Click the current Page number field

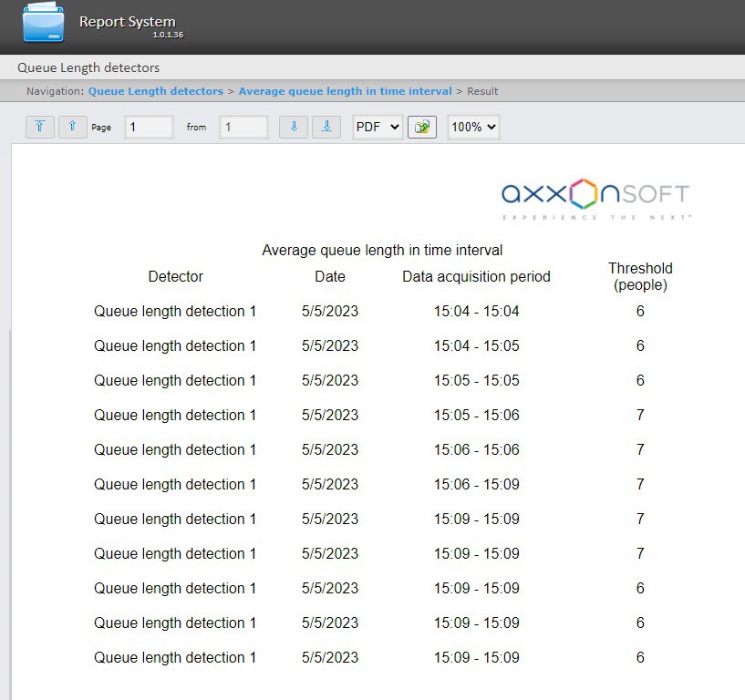coord(149,128)
